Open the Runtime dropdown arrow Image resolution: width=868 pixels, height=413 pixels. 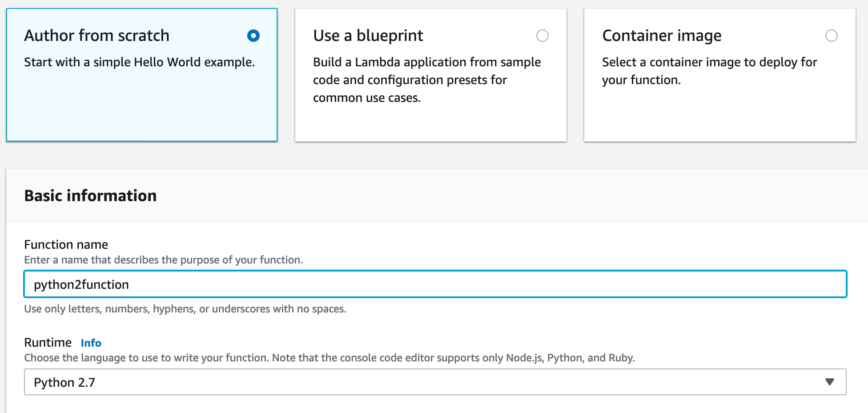[x=829, y=382]
